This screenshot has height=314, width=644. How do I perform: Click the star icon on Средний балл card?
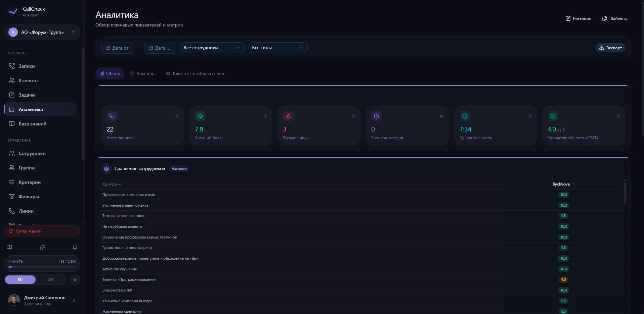coord(200,116)
